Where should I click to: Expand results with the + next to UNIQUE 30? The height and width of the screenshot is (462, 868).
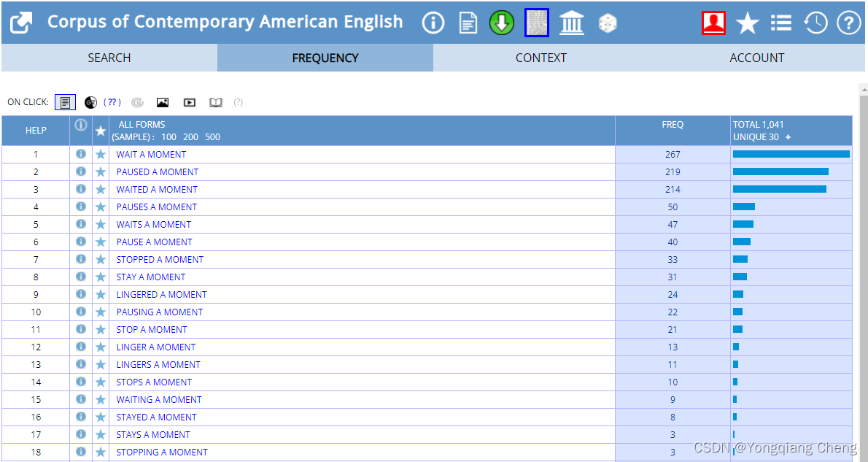coord(788,136)
